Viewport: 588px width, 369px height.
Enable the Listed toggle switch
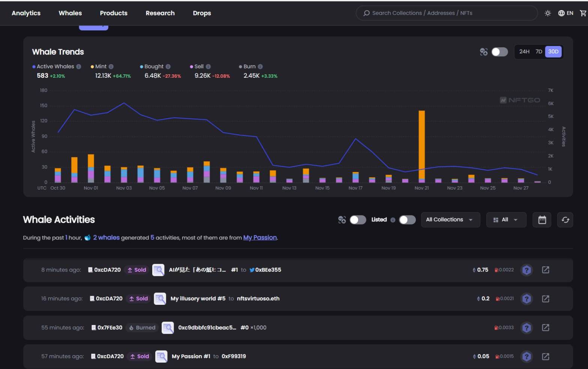click(407, 220)
